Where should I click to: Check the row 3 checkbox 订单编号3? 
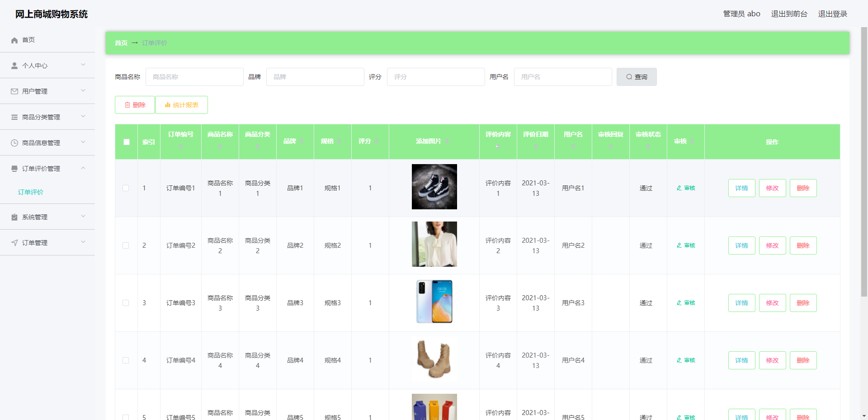126,303
